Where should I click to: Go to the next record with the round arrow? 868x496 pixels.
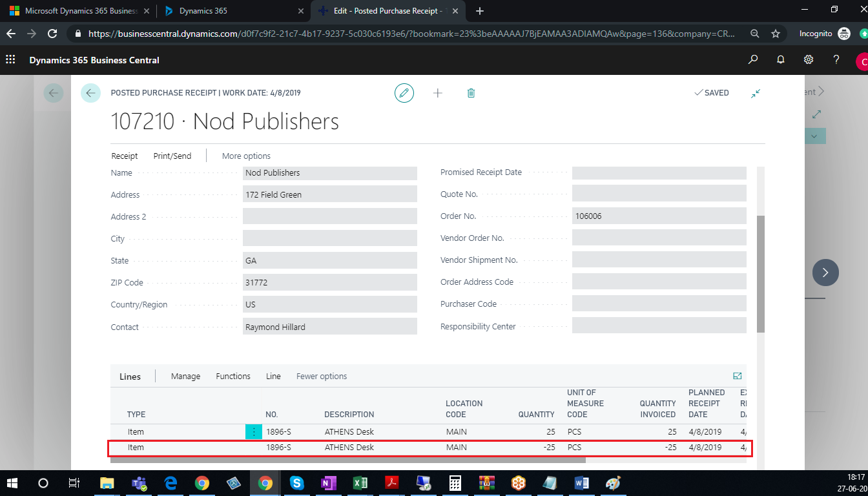pyautogui.click(x=825, y=273)
